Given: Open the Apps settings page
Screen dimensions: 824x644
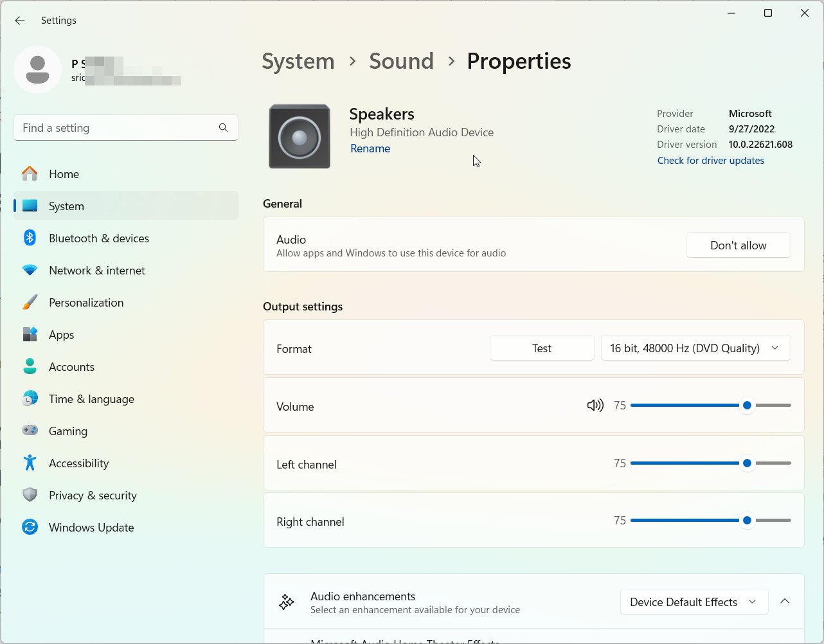Looking at the screenshot, I should [x=126, y=334].
